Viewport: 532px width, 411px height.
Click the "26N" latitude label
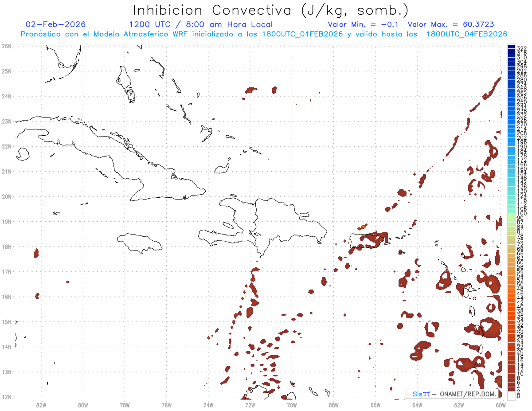click(7, 46)
